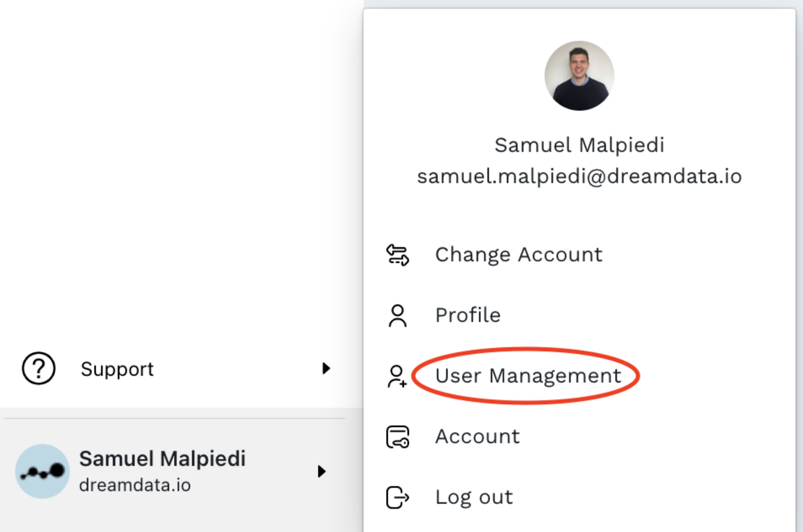
Task: Click the Log out door icon
Action: pyautogui.click(x=397, y=497)
